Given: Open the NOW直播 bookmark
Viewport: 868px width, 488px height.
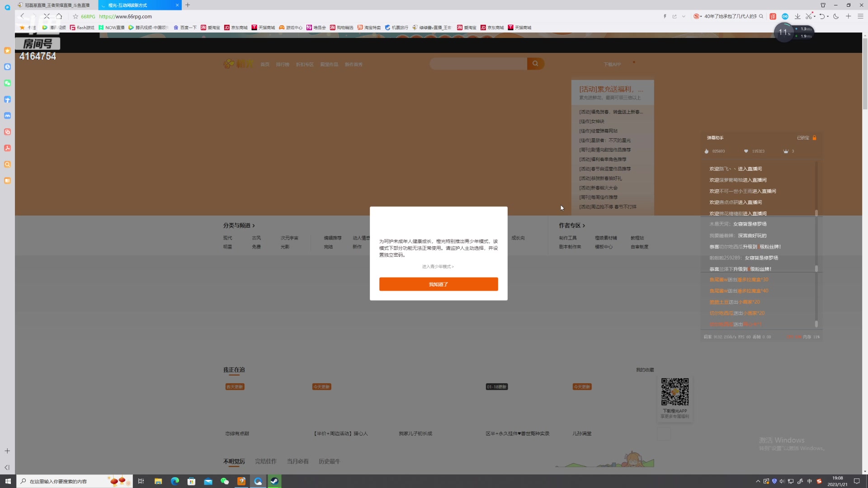Looking at the screenshot, I should pos(111,28).
